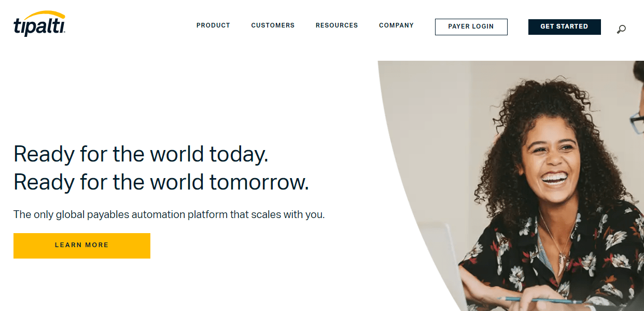Click the Tipalti logo to go home
This screenshot has width=644, height=311.
click(x=39, y=24)
